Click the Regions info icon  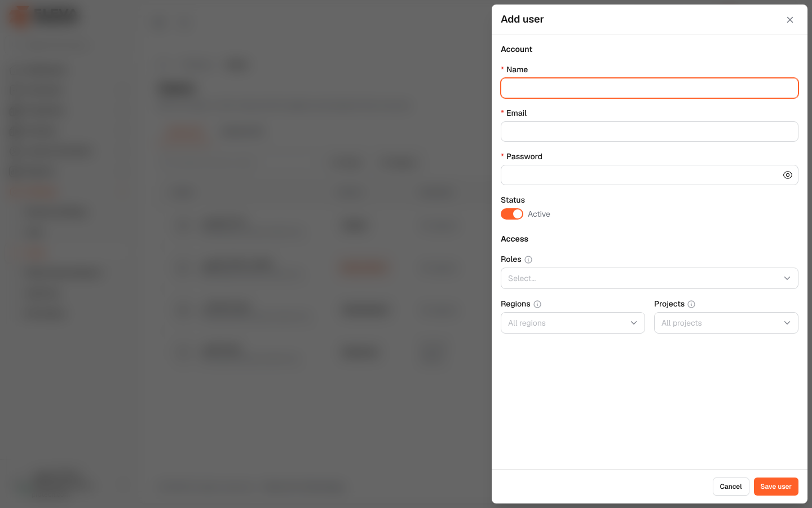tap(537, 304)
